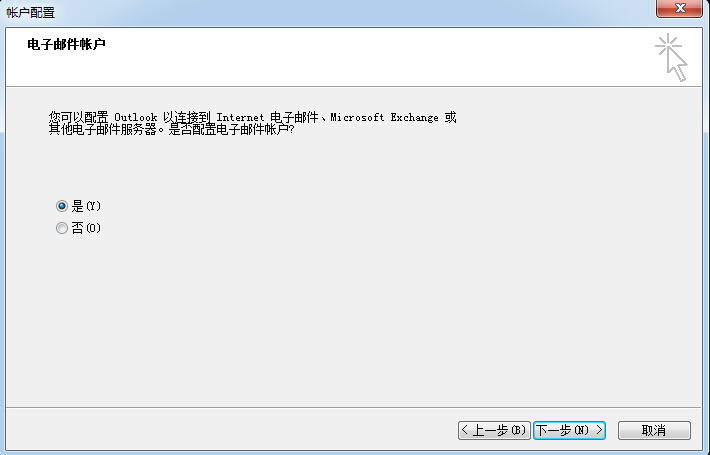Proceed with the 下一步(N) button

point(569,430)
